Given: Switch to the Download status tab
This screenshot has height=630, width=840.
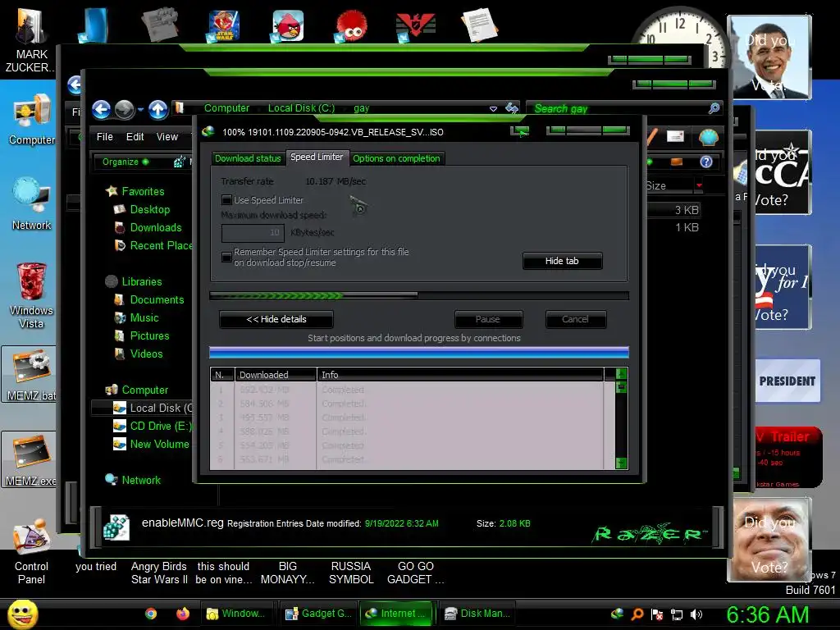Looking at the screenshot, I should pyautogui.click(x=248, y=158).
